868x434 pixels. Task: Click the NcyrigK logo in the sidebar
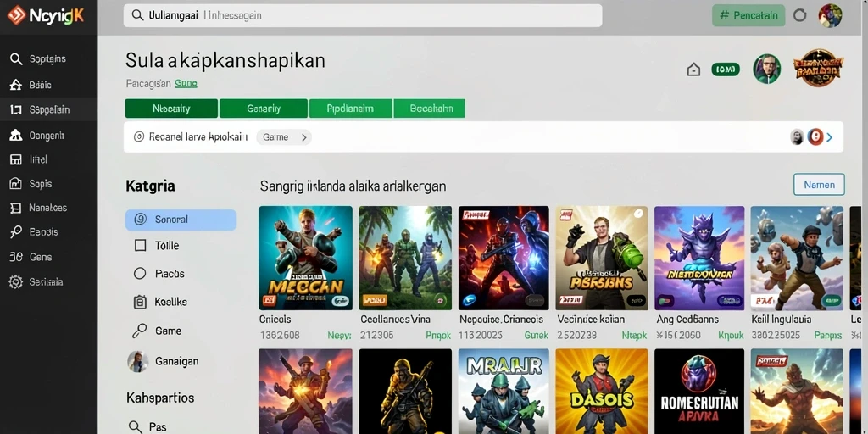(46, 15)
